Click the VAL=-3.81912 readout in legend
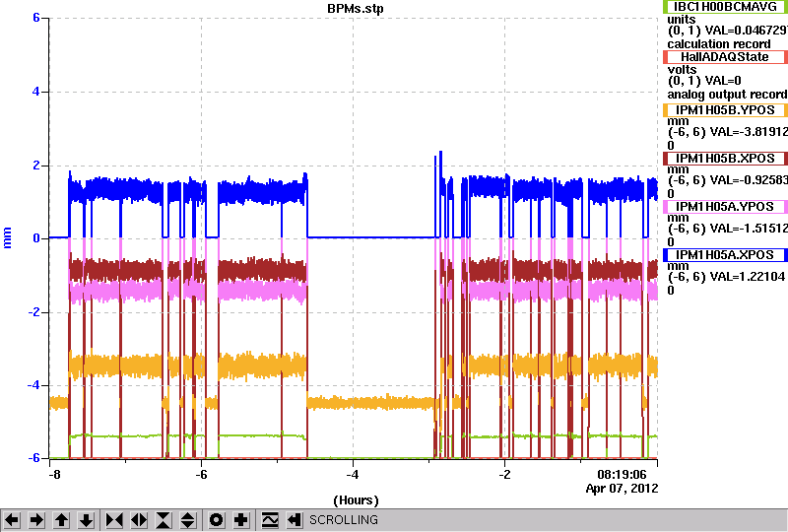The image size is (788, 532). click(x=747, y=132)
